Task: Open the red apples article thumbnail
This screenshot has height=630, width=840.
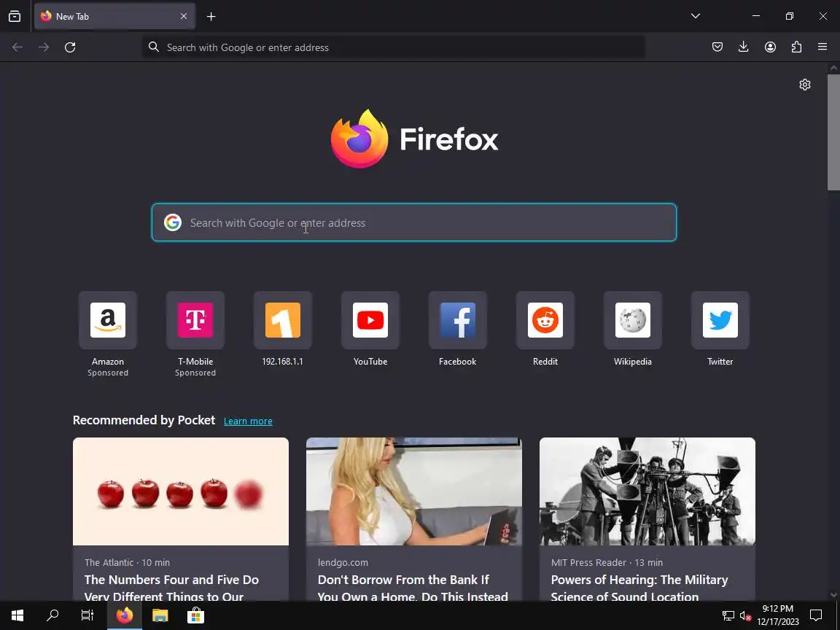Action: pos(181,491)
